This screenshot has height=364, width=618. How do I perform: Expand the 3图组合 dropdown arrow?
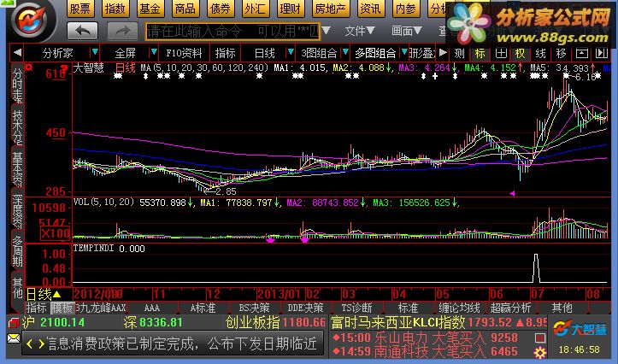click(x=345, y=52)
